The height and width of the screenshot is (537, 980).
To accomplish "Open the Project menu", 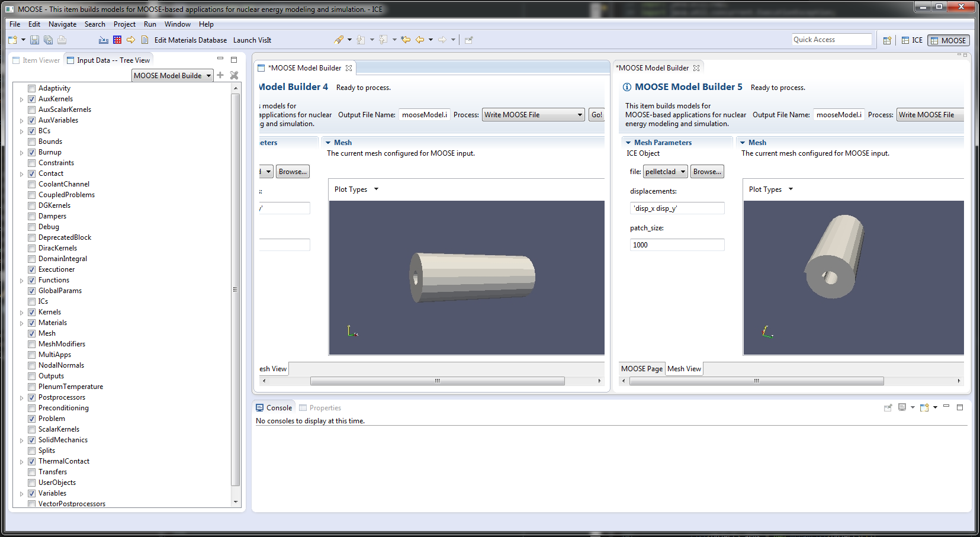I will 124,24.
